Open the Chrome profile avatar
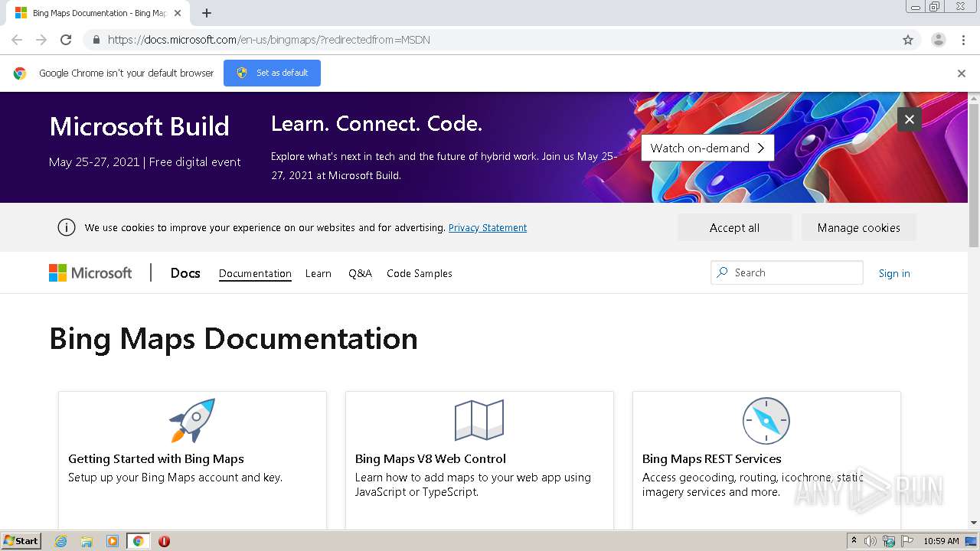980x551 pixels. 938,40
